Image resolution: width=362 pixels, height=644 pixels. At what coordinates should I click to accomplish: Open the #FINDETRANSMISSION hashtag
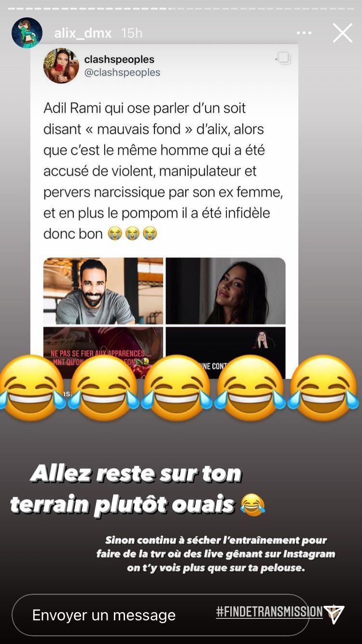pos(269,612)
